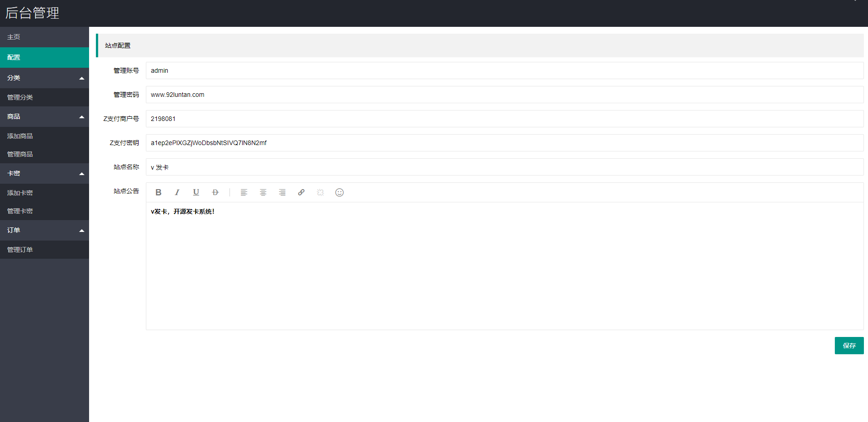Open 管理卡密 page
The image size is (868, 422).
pyautogui.click(x=45, y=211)
